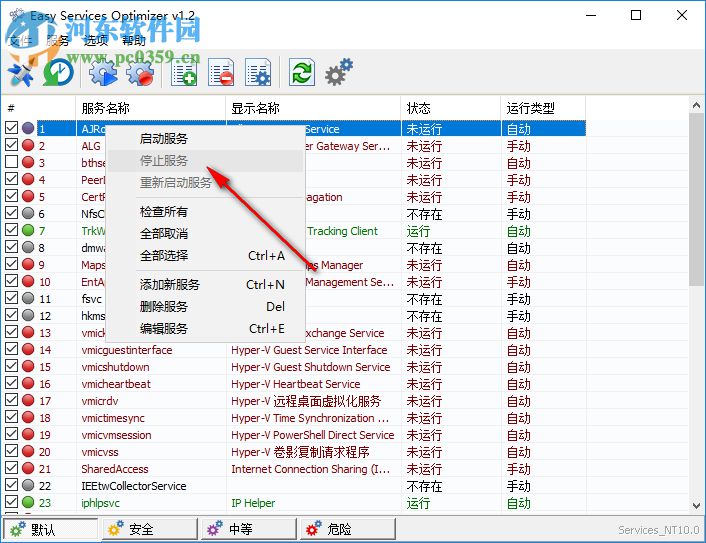
Task: Select the vmicvss service name
Action: pos(100,452)
